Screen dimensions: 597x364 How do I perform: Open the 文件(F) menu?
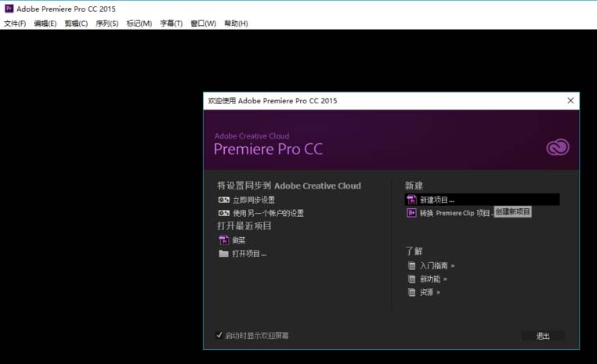15,23
